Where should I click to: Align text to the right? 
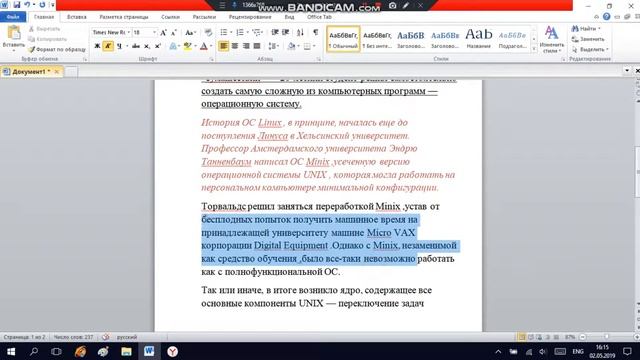coord(246,46)
